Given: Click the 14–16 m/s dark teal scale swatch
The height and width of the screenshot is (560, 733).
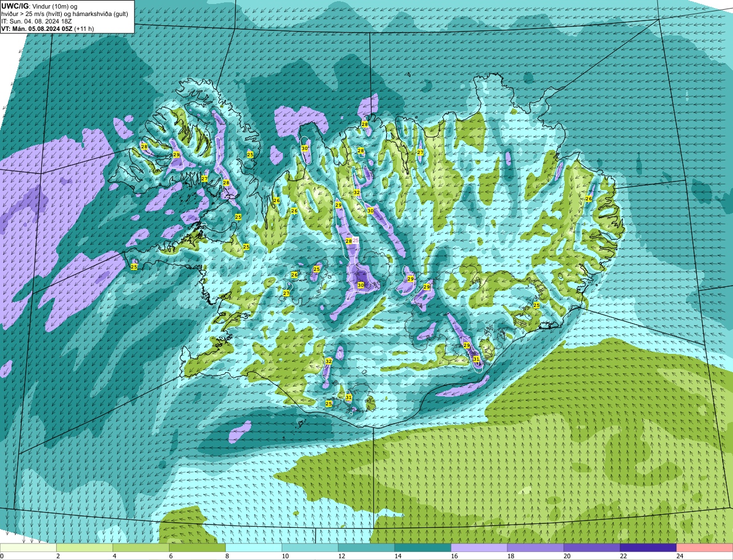Looking at the screenshot, I should click(x=423, y=548).
